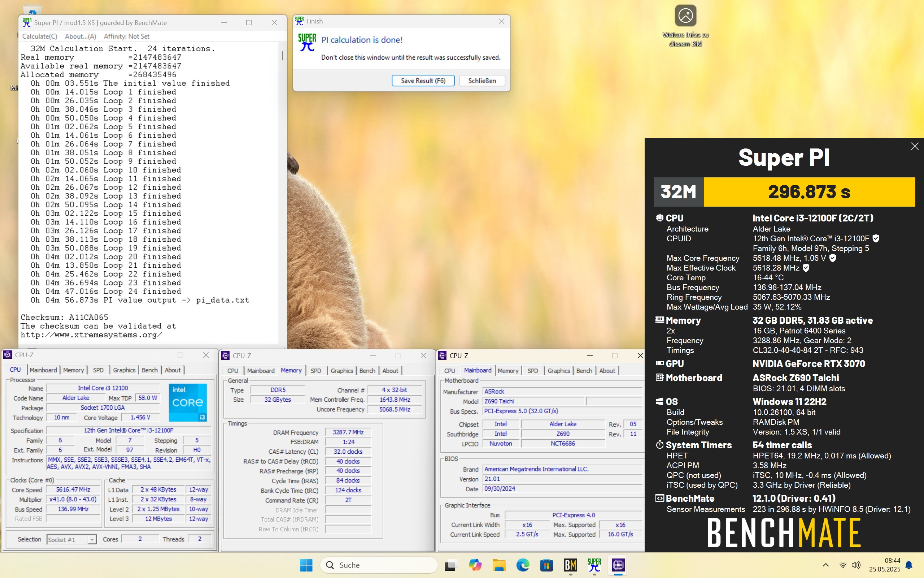
Task: Switch to Super PI via taskbar icon
Action: (x=594, y=565)
